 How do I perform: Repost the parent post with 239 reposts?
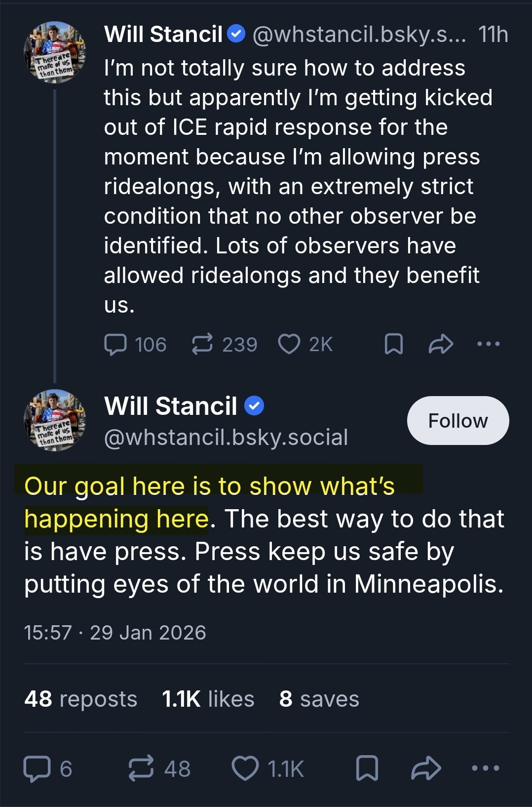coord(202,344)
